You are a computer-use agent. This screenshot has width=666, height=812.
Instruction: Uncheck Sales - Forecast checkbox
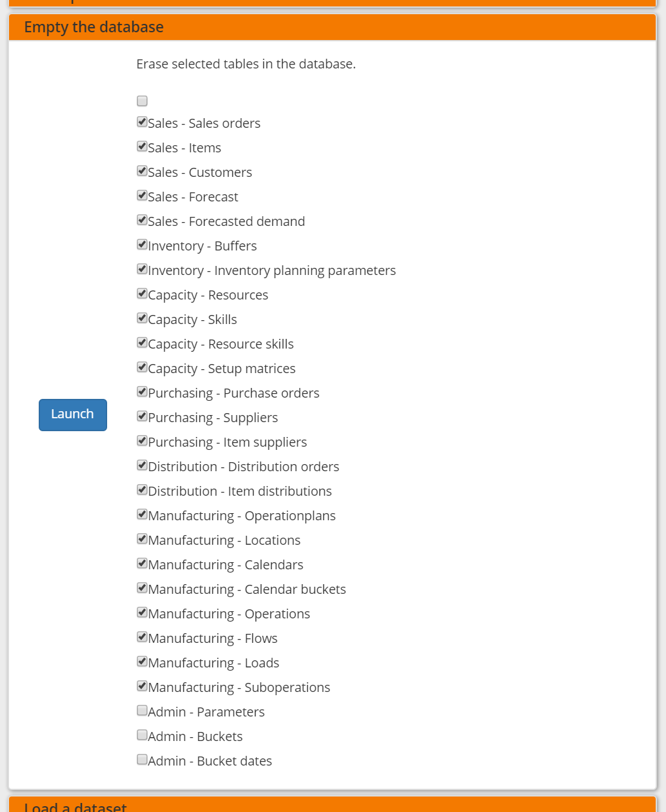[x=142, y=196]
